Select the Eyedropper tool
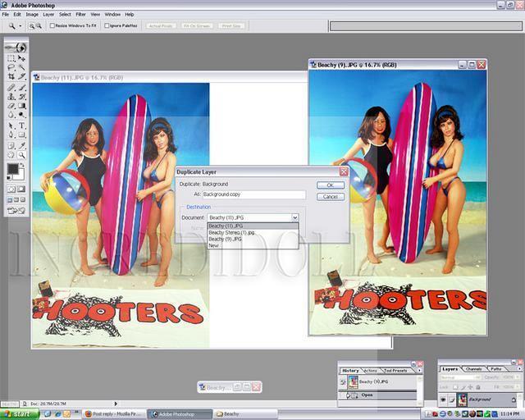The image size is (525, 420). click(x=22, y=146)
